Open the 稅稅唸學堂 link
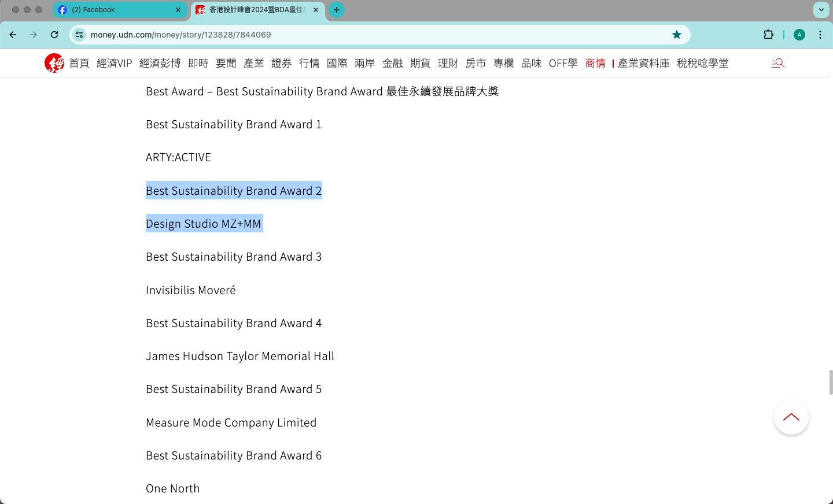Screen dimensions: 833x504 tap(703, 63)
